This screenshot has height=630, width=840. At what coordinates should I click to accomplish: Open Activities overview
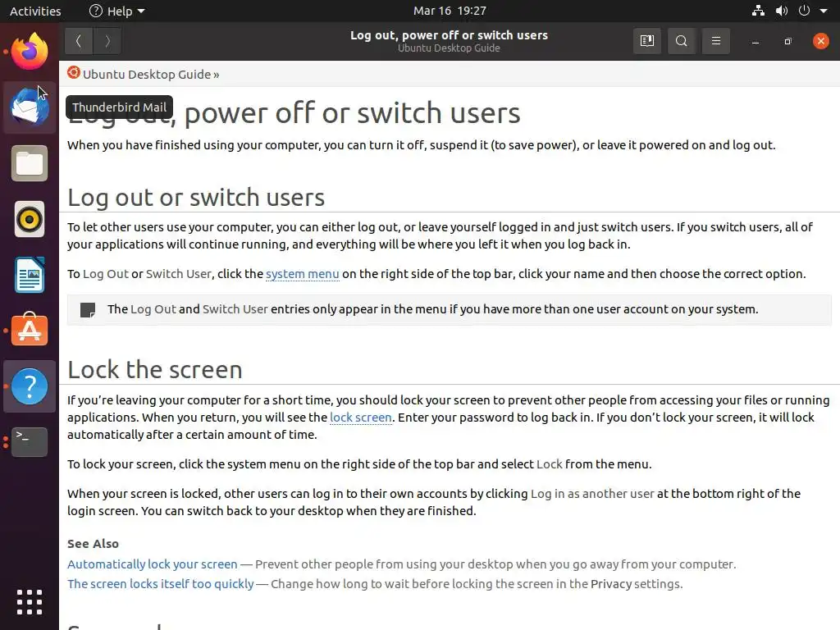[x=35, y=11]
